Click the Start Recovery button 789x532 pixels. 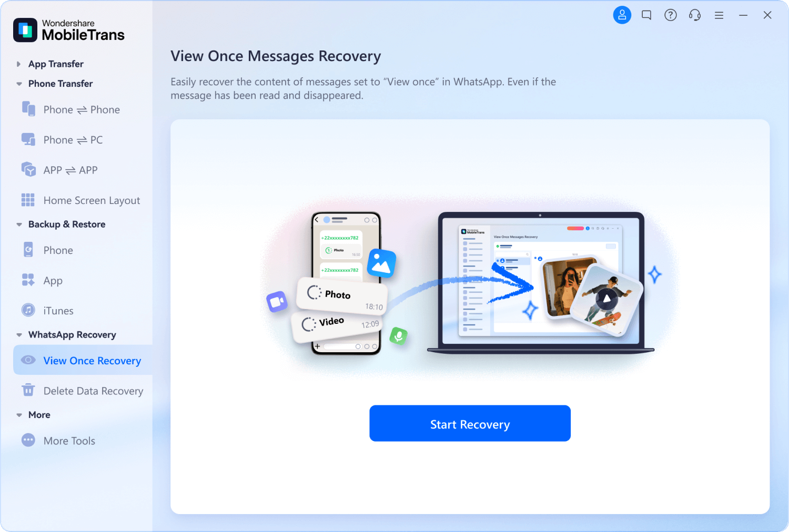point(470,423)
